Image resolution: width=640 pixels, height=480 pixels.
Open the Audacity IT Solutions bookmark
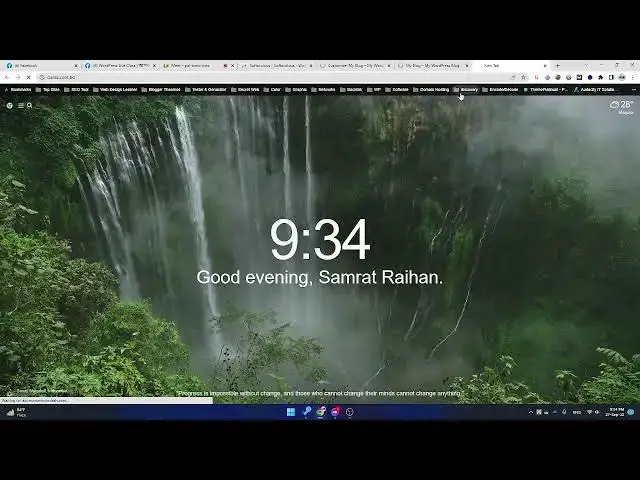pos(595,89)
